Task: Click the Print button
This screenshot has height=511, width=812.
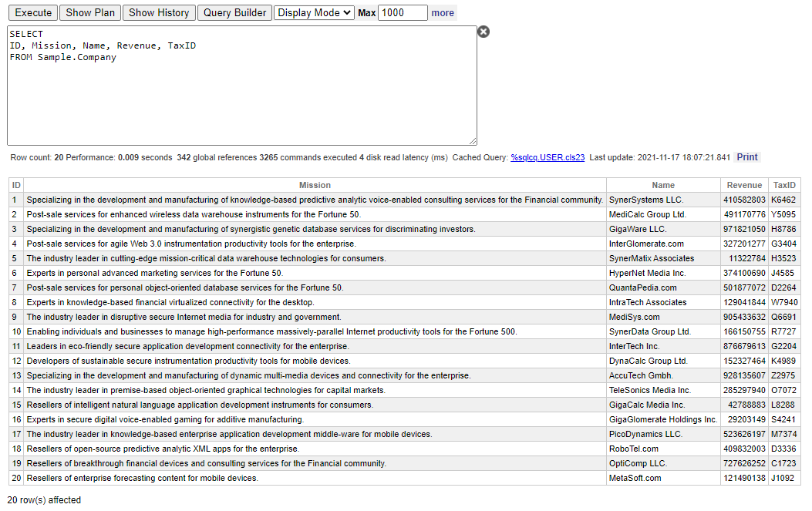Action: pyautogui.click(x=747, y=157)
